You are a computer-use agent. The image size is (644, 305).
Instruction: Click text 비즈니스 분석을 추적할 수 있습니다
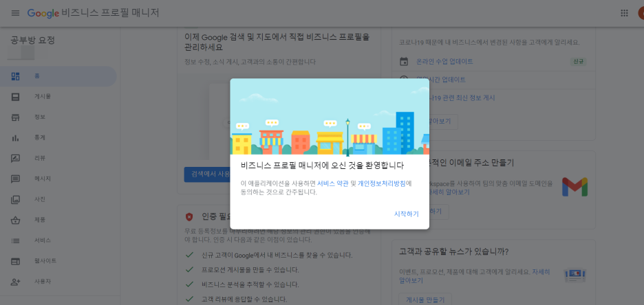250,284
